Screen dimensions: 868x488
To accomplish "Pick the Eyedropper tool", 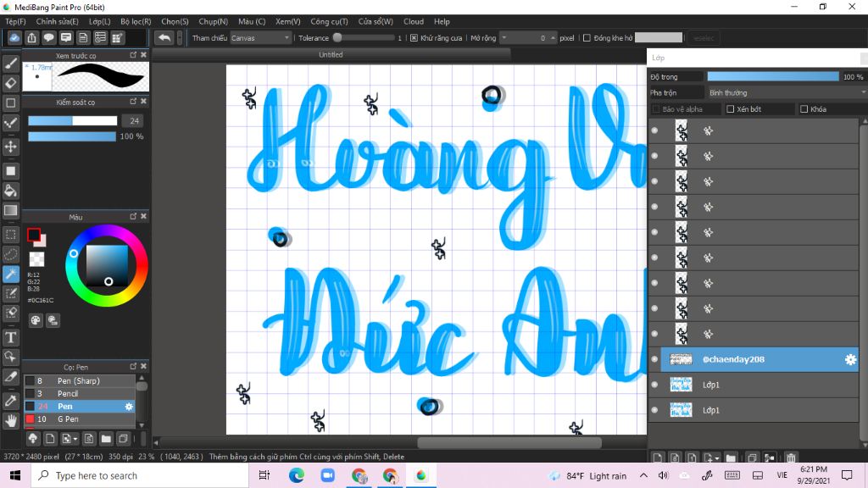I will click(x=10, y=401).
